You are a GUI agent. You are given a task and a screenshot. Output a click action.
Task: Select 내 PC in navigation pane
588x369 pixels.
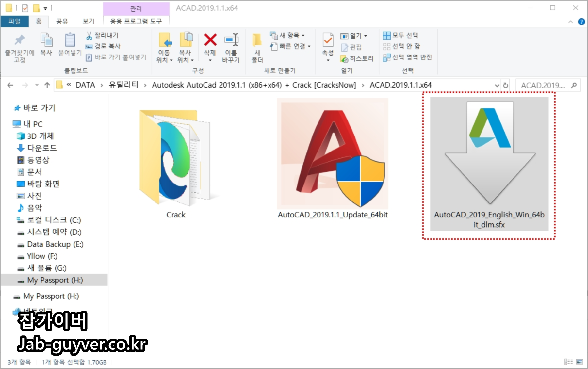click(28, 124)
